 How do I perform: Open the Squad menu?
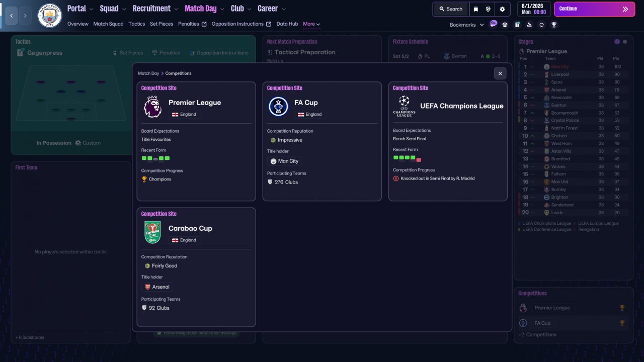(x=109, y=9)
